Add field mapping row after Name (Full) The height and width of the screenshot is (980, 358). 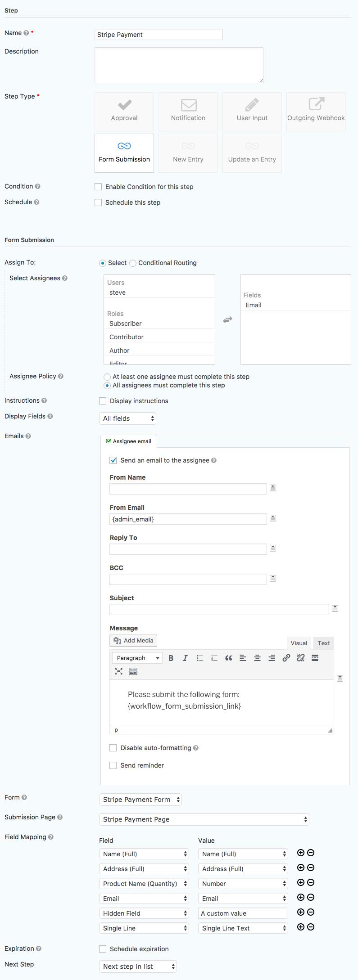click(301, 853)
